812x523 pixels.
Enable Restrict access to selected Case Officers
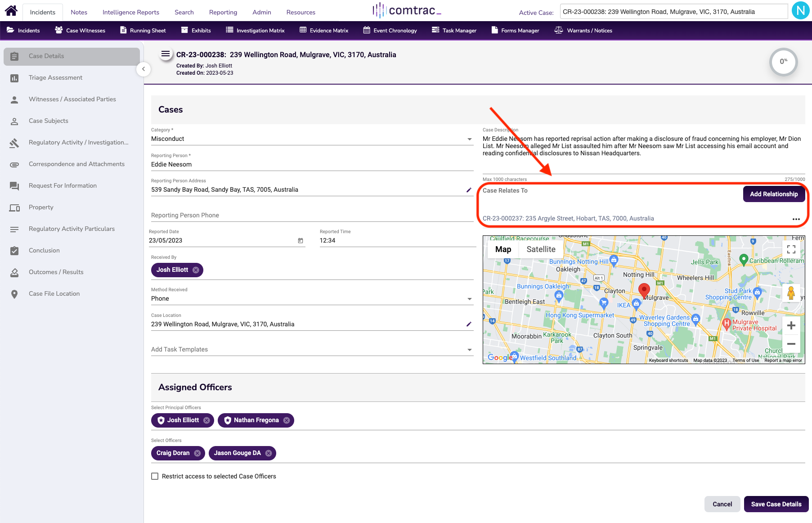click(155, 476)
